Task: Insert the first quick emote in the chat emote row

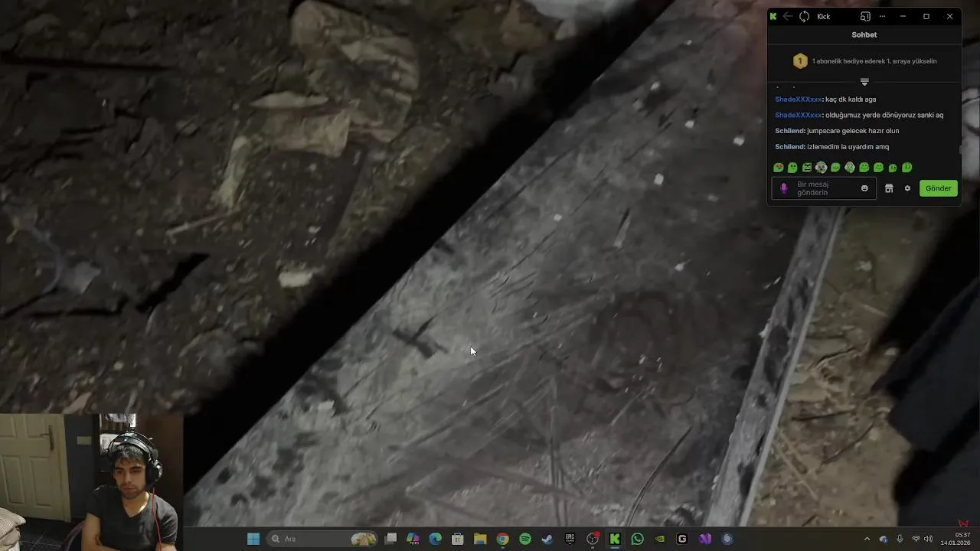Action: 779,168
